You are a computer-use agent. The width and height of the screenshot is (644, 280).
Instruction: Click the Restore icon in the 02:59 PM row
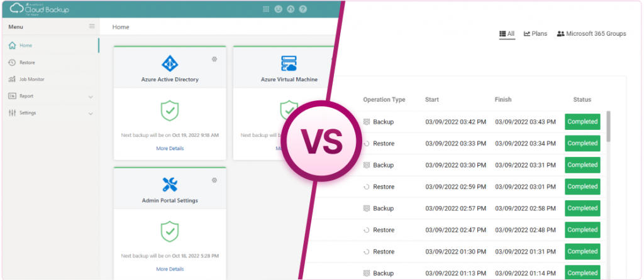pos(367,187)
